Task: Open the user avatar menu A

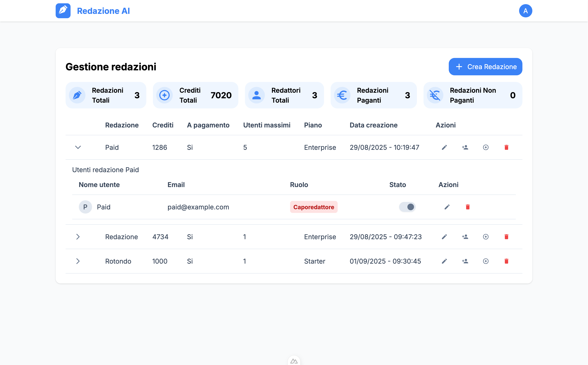Action: [525, 11]
